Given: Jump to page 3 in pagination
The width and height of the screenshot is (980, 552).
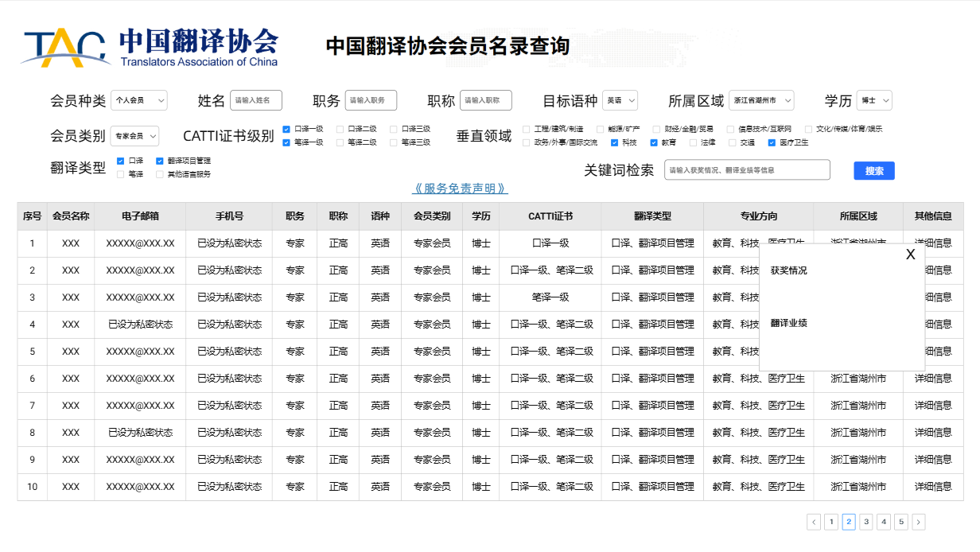Looking at the screenshot, I should (x=866, y=522).
